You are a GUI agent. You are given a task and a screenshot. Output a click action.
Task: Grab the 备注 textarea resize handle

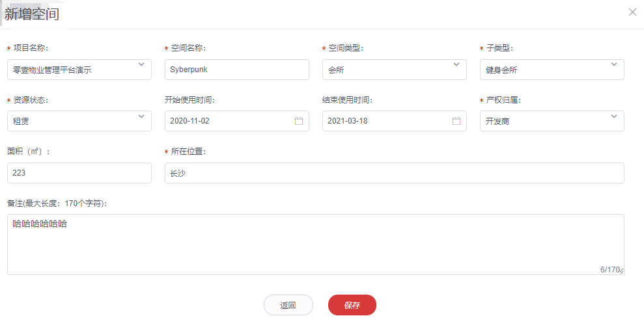[621, 272]
